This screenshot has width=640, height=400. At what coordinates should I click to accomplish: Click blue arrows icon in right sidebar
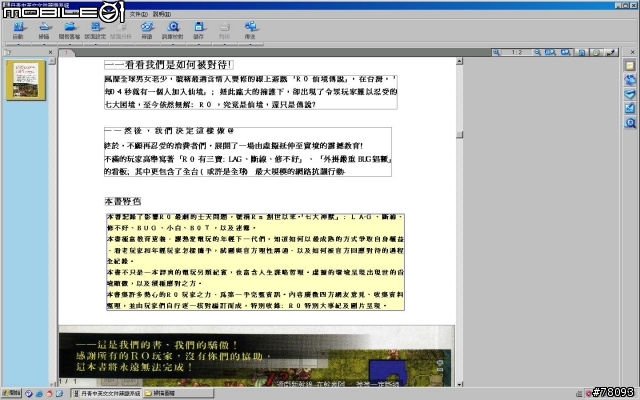pyautogui.click(x=630, y=80)
